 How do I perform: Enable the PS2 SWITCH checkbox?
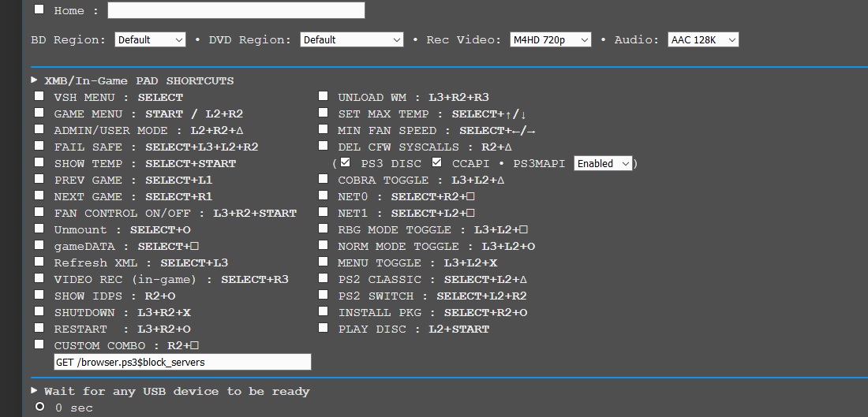point(324,295)
